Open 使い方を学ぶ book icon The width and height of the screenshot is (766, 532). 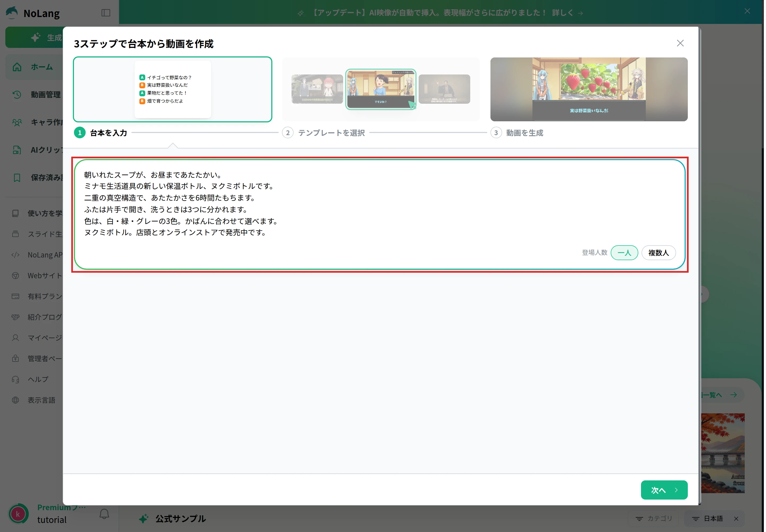[x=16, y=213]
